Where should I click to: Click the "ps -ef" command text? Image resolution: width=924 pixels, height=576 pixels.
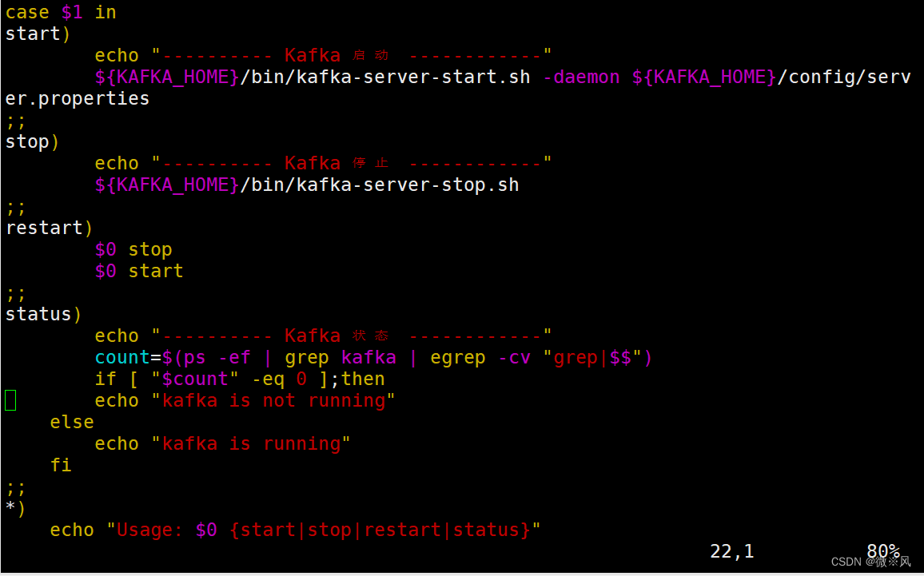click(217, 357)
